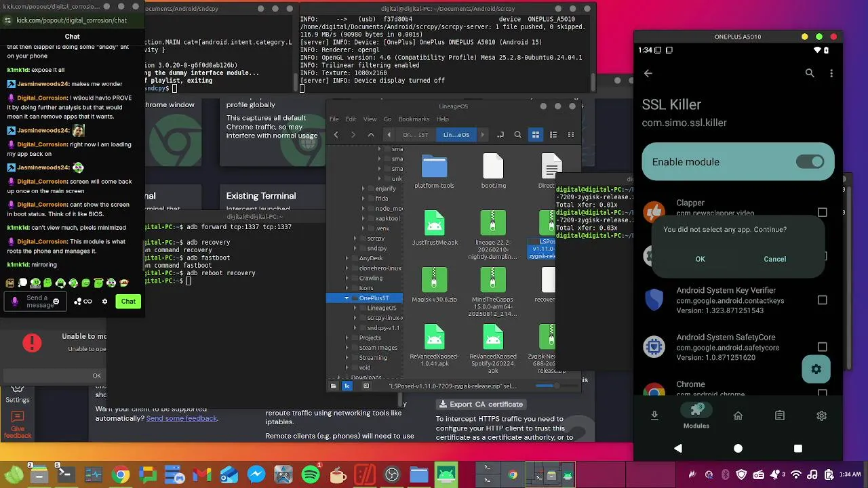Confirm the dialog with OK
868x488 pixels.
pos(701,259)
